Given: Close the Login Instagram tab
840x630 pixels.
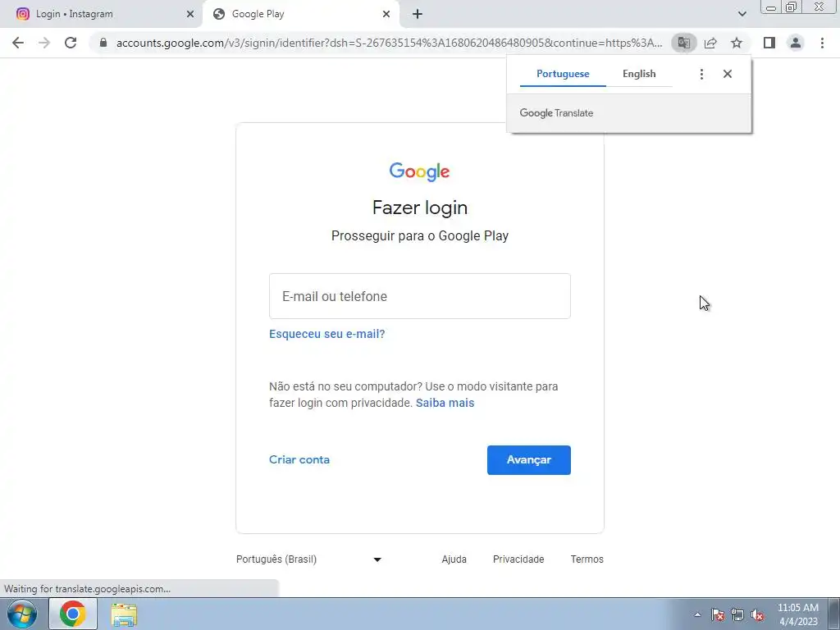Looking at the screenshot, I should pos(190,15).
